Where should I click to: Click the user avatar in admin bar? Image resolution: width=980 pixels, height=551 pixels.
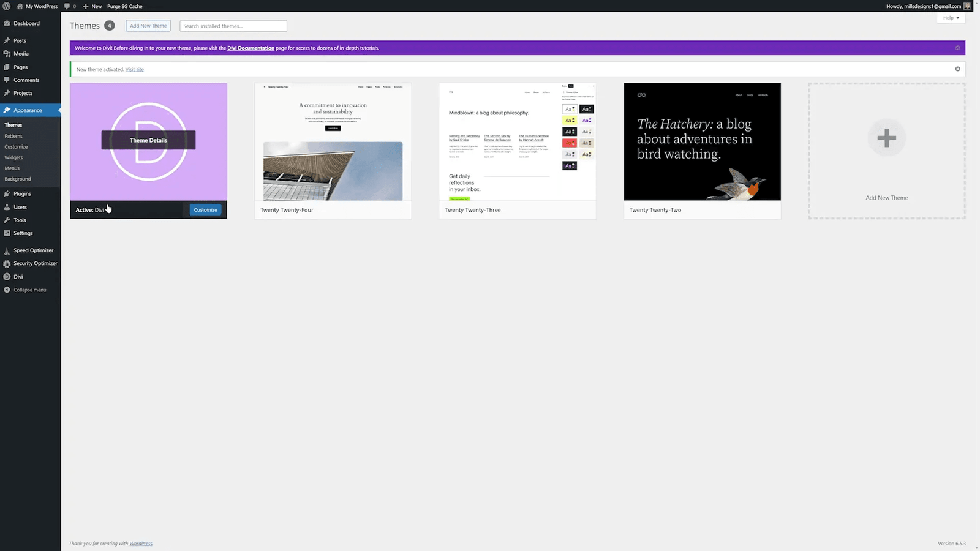(967, 6)
